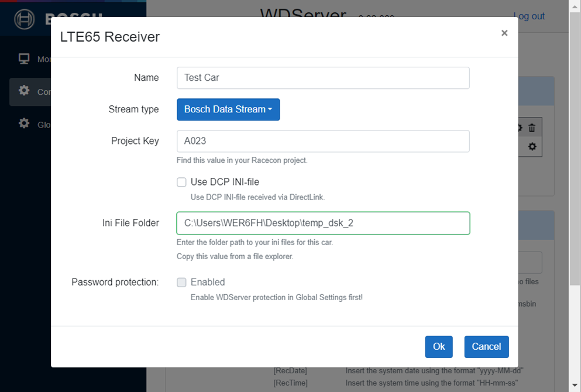This screenshot has width=581, height=392.
Task: Enable the Use DCP INI-file checkbox
Action: pos(182,183)
